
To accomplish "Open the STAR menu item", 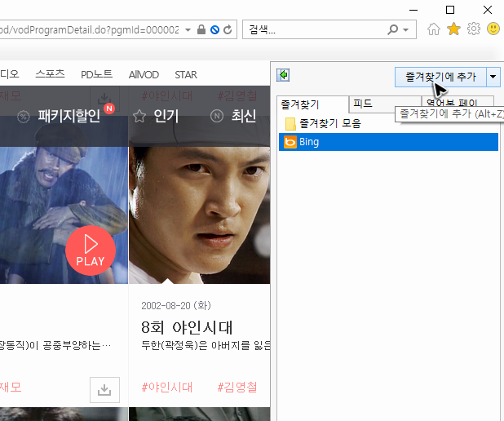I will [186, 74].
